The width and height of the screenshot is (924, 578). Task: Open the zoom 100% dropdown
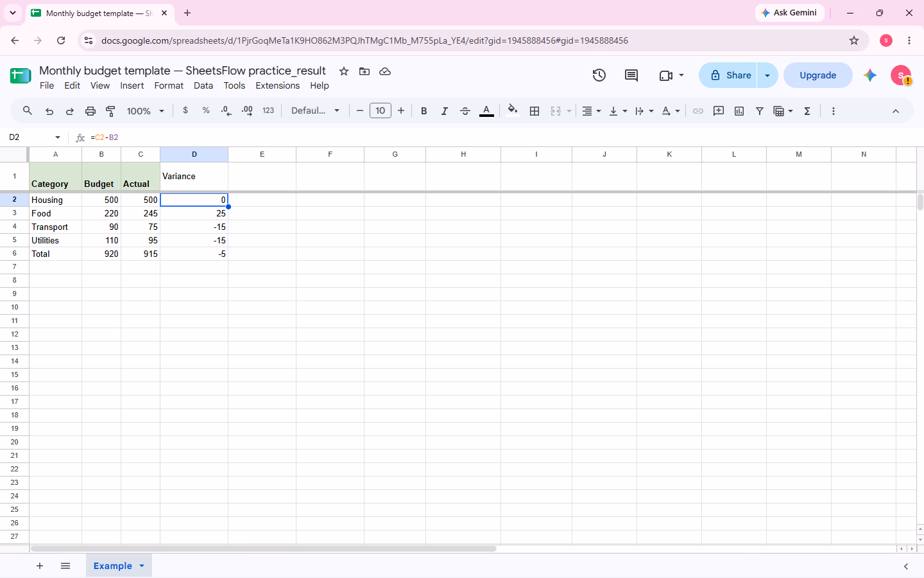tap(146, 111)
